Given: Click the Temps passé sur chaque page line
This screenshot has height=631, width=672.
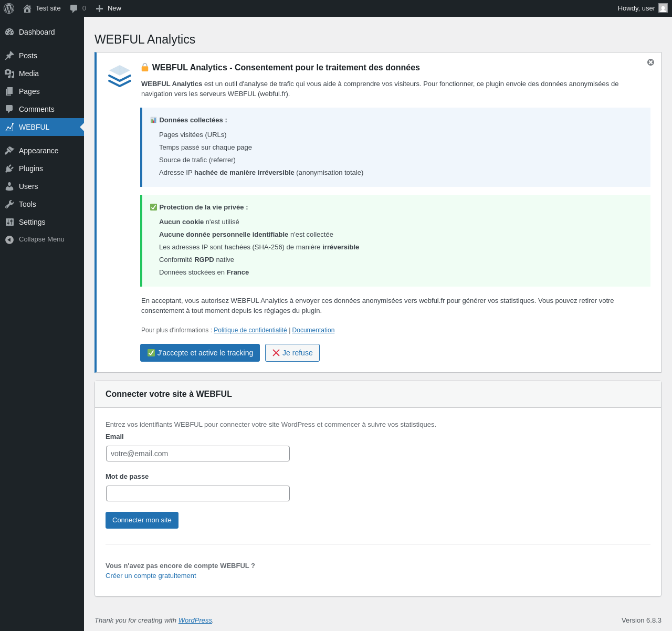Looking at the screenshot, I should (x=205, y=148).
